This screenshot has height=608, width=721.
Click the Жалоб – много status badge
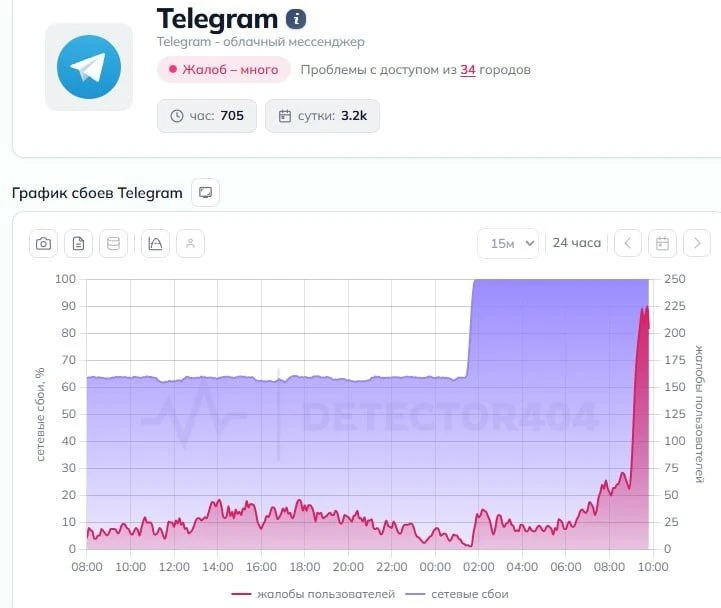click(x=224, y=69)
